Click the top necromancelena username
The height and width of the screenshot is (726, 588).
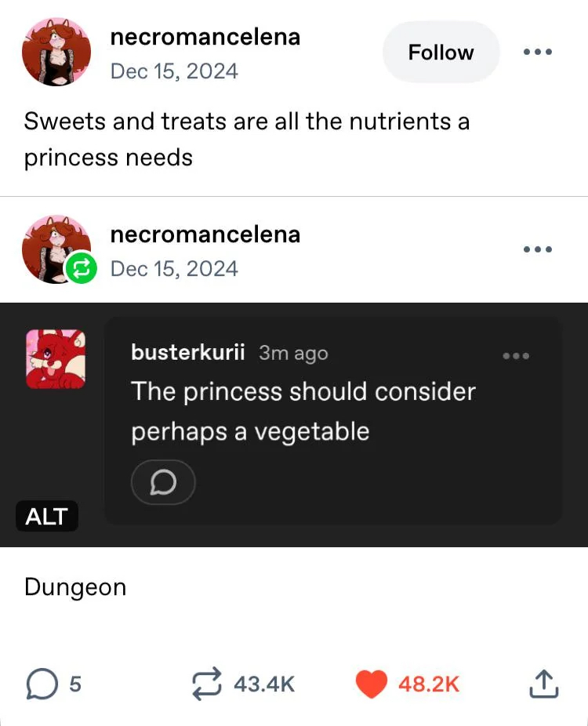205,37
